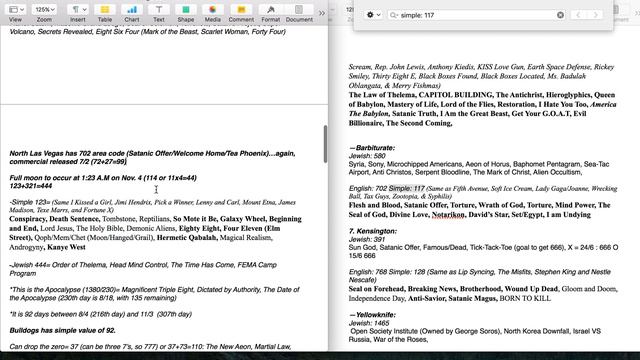Screen dimensions: 640x360
Task: Insert a Chart using the toolbar icon
Action: coord(131,9)
